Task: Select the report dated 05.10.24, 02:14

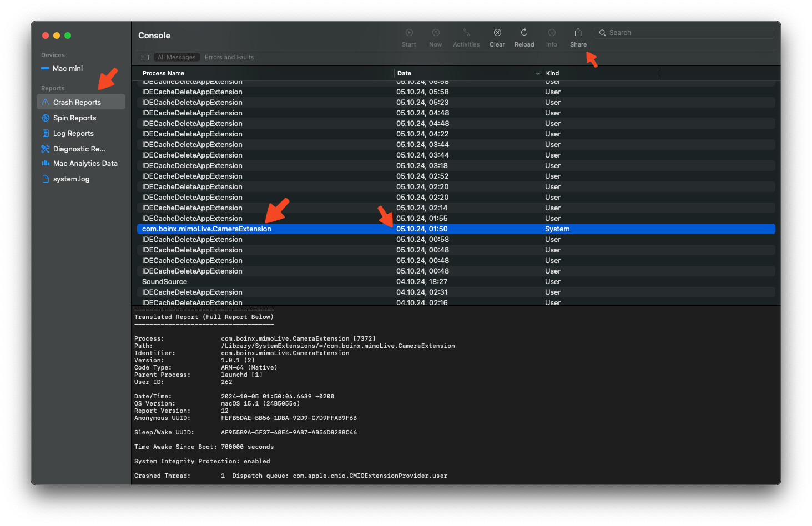Action: pos(456,208)
